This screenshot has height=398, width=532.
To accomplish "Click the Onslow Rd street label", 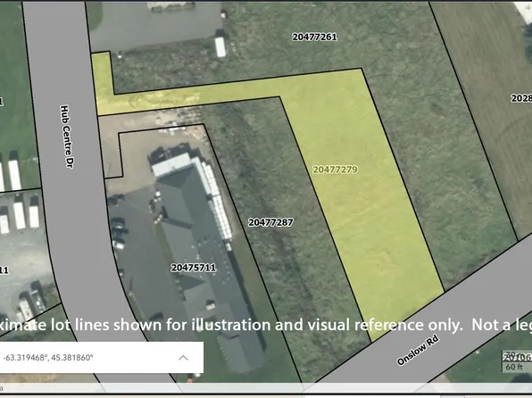I will tap(418, 350).
